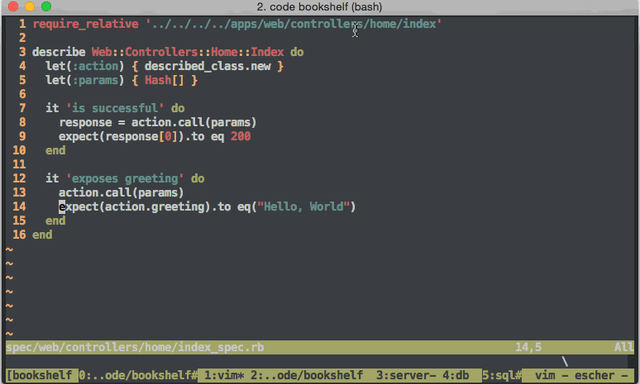The width and height of the screenshot is (640, 384).
Task: Click the '../../../../apps/web/controllers/home/index' path string
Action: 293,24
